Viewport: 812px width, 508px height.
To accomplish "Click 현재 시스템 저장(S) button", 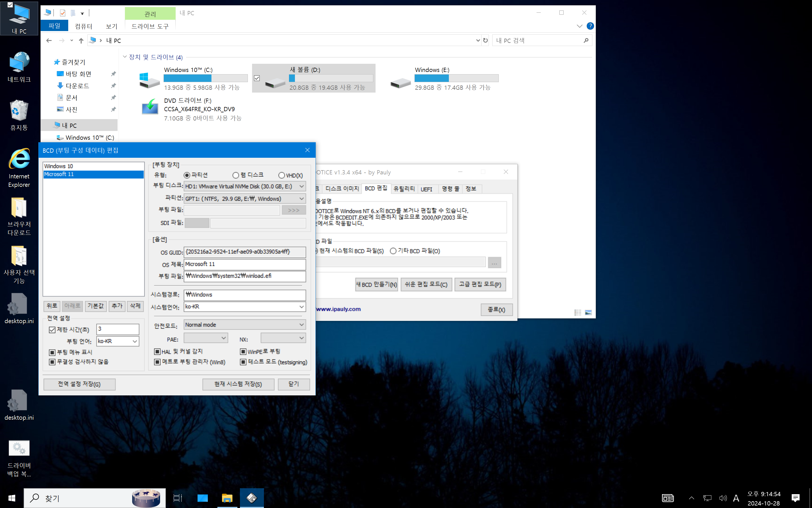I will (x=238, y=384).
